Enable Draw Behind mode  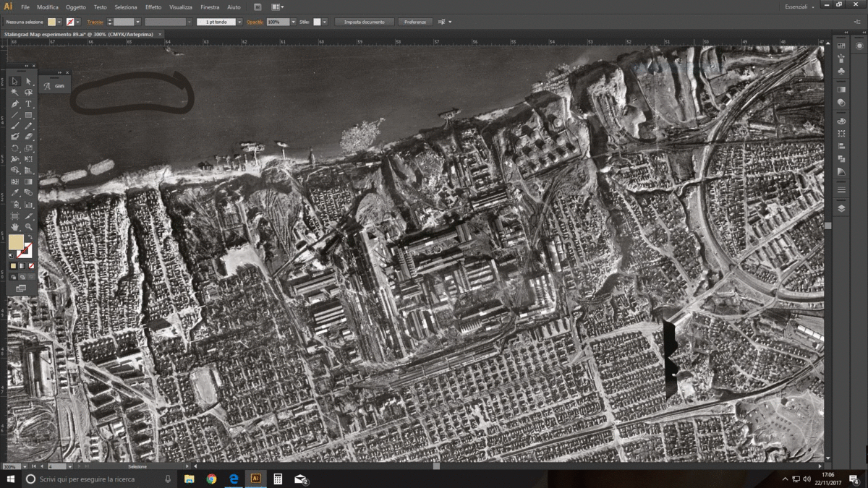click(x=22, y=277)
